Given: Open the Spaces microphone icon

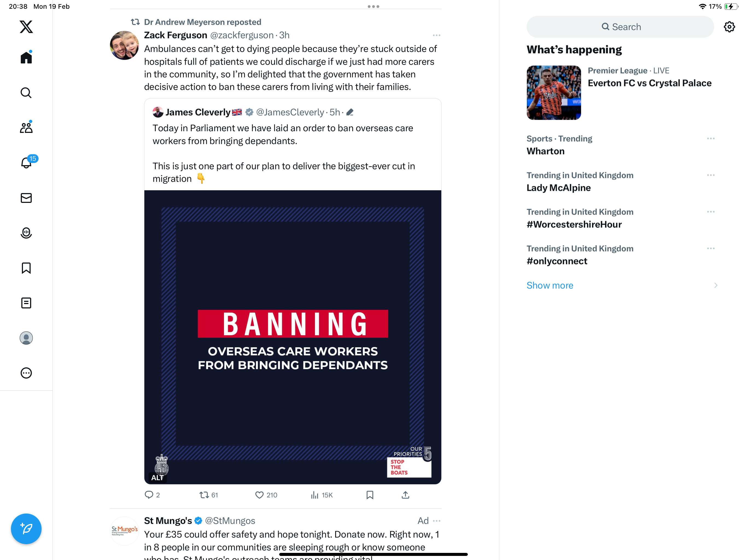Looking at the screenshot, I should [26, 233].
